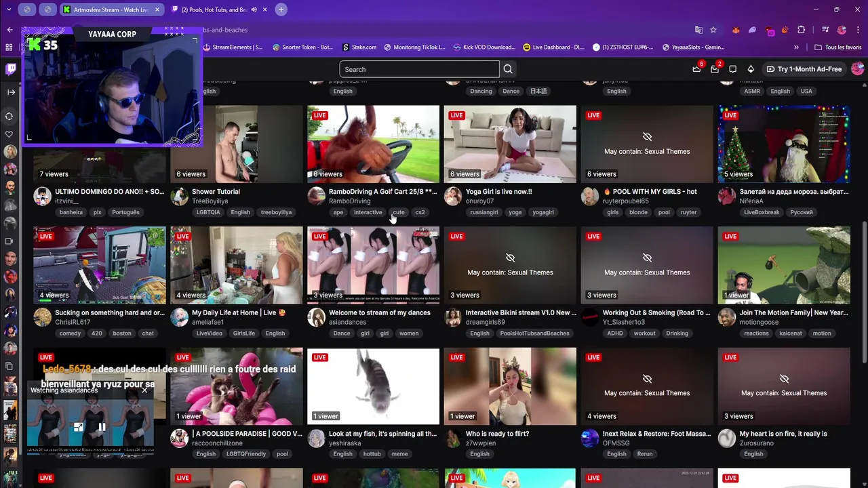Open the raccoonchillzone channel avatar
This screenshot has height=488, width=868.
[179, 439]
